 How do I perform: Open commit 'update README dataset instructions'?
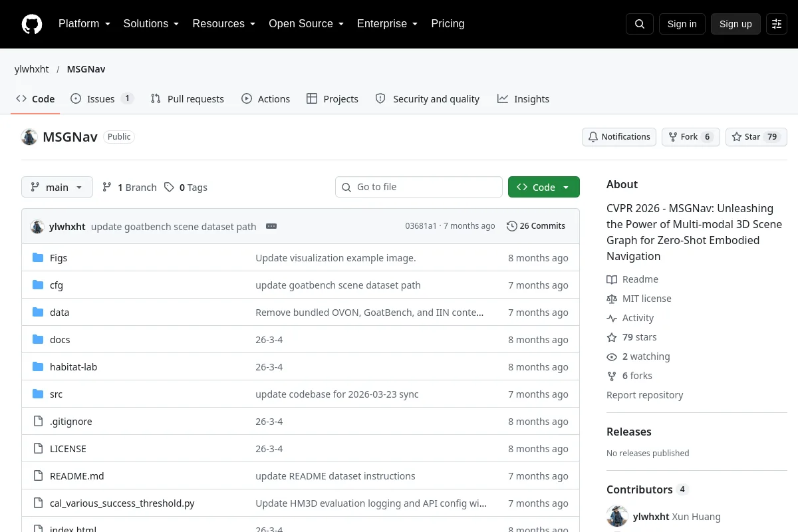[336, 476]
